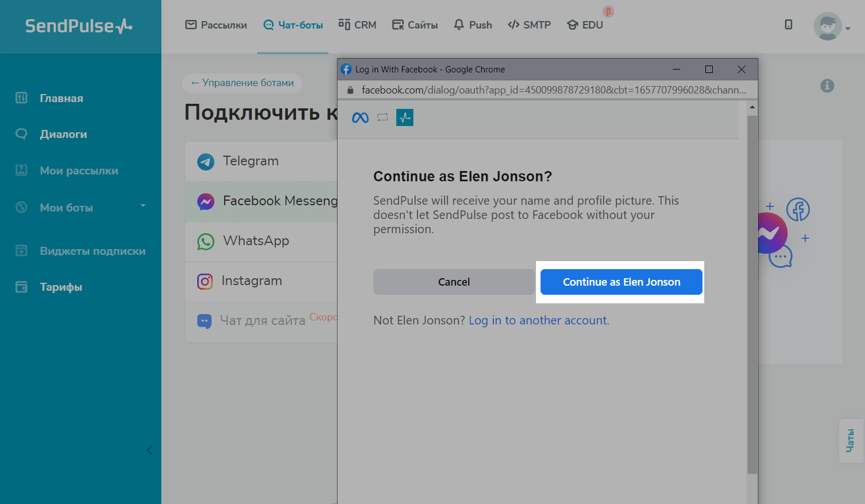Click Log in to another account link
The width and height of the screenshot is (865, 504).
coord(539,320)
